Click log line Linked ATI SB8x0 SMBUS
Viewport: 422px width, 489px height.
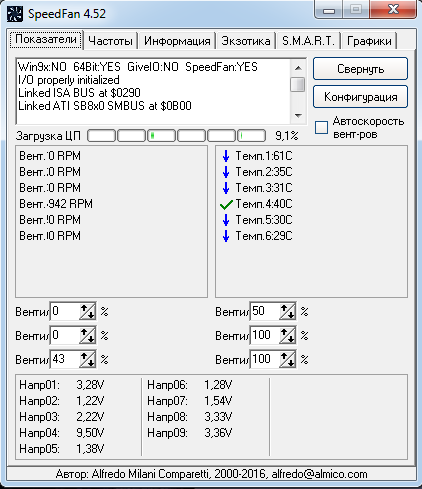(x=105, y=106)
